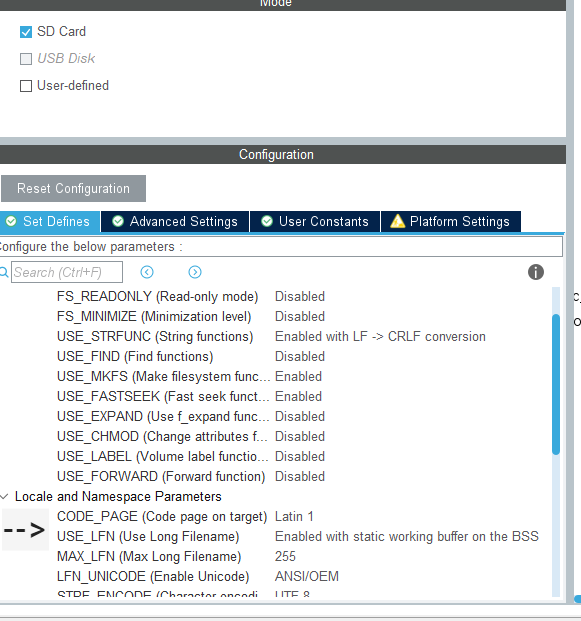Viewport: 581px width, 621px height.
Task: Open the Platform Settings tab
Action: 451,221
